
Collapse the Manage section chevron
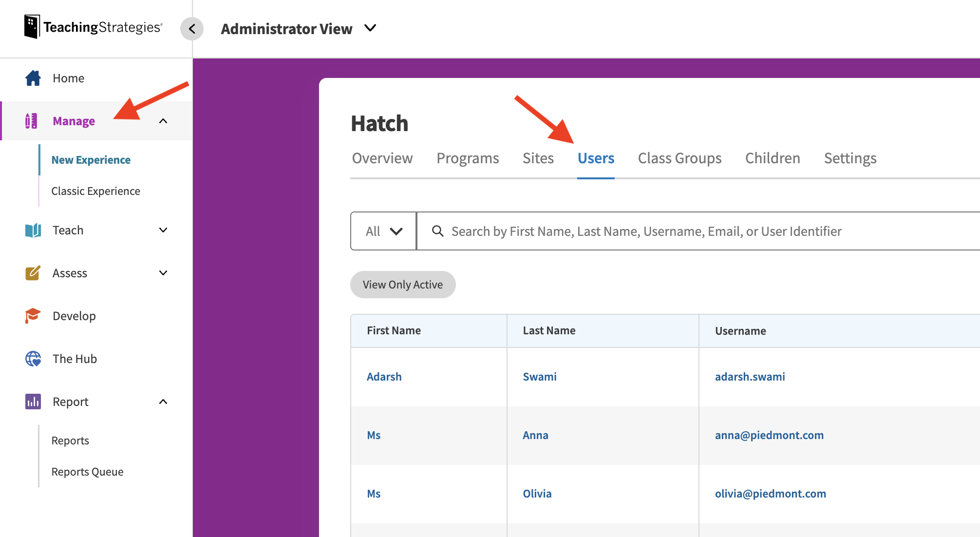tap(163, 121)
